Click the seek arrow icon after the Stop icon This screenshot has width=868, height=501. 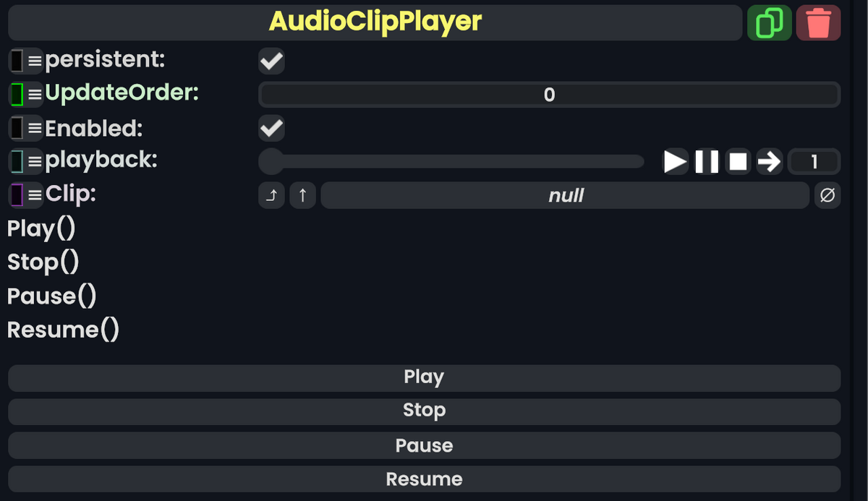(769, 161)
